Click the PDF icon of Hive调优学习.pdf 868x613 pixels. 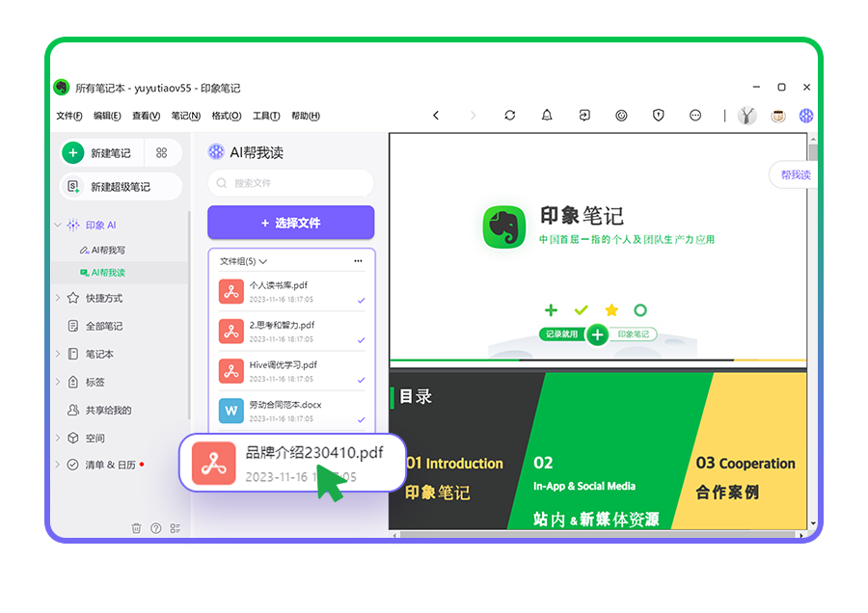coord(231,371)
